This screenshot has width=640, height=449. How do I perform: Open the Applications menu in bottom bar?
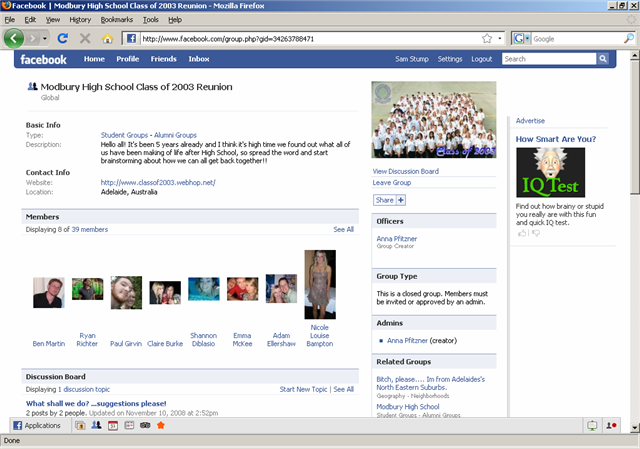[37, 425]
